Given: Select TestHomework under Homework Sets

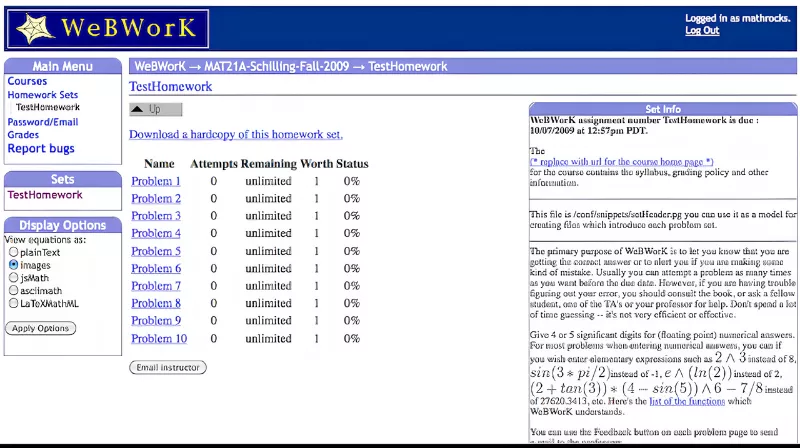Looking at the screenshot, I should point(47,107).
